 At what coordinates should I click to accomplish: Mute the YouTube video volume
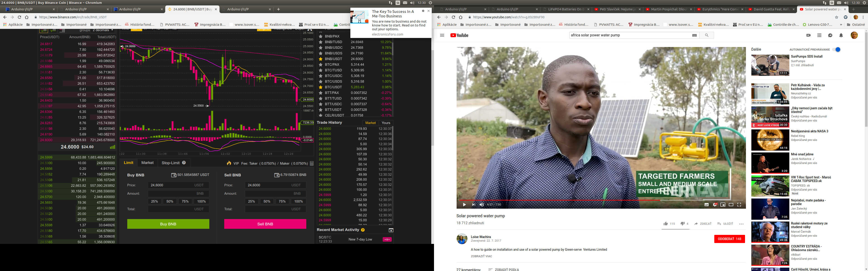coord(481,205)
